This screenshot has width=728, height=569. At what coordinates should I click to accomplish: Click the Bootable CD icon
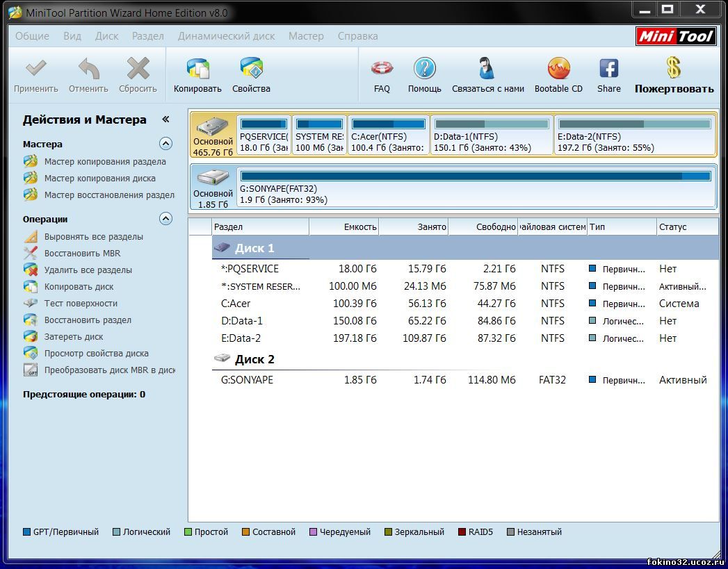click(558, 68)
